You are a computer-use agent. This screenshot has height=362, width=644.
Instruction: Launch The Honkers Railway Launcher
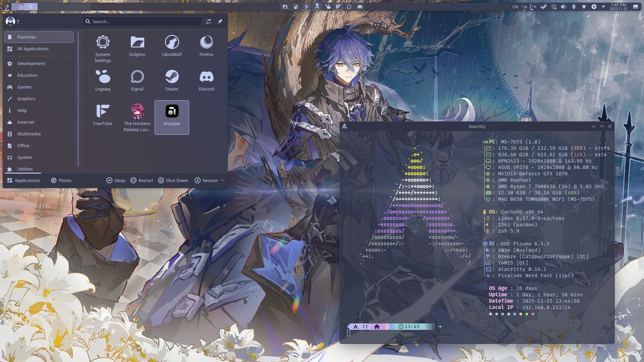click(137, 117)
